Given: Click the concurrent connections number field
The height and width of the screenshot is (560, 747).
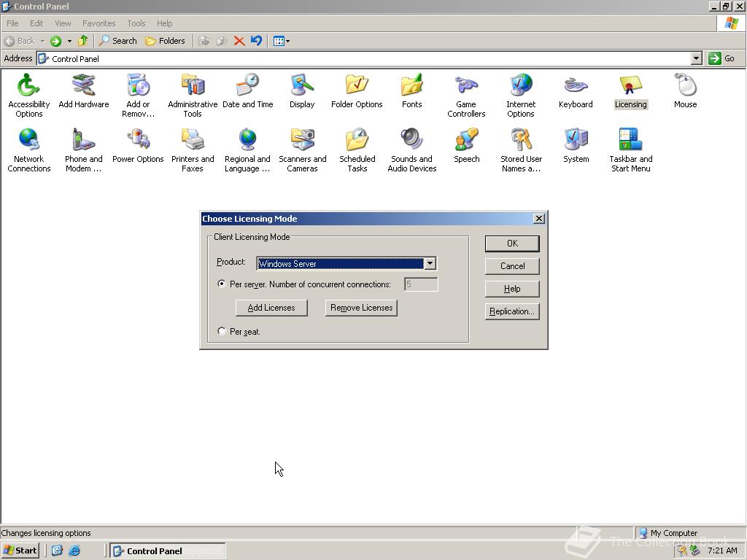Looking at the screenshot, I should click(x=421, y=284).
